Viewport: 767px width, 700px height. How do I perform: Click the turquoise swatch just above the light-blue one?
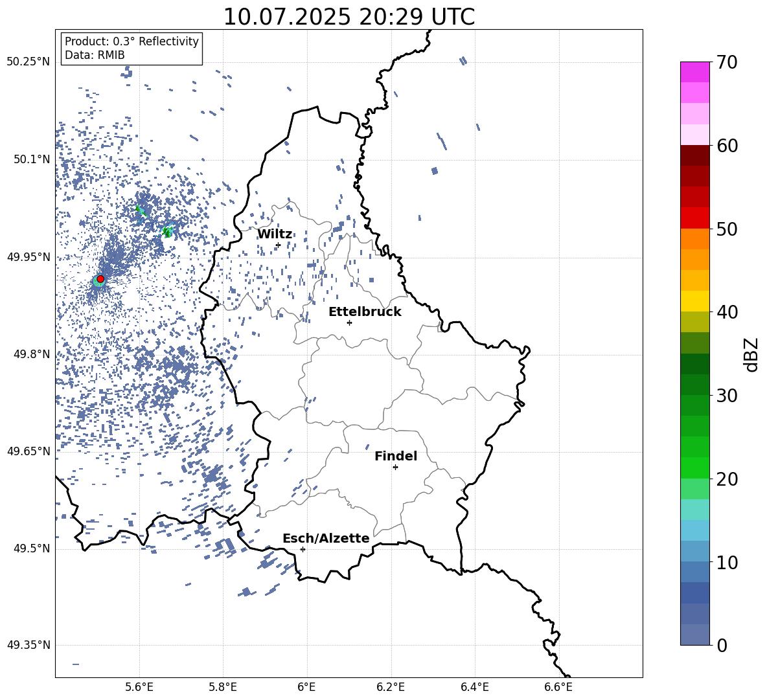pos(695,510)
